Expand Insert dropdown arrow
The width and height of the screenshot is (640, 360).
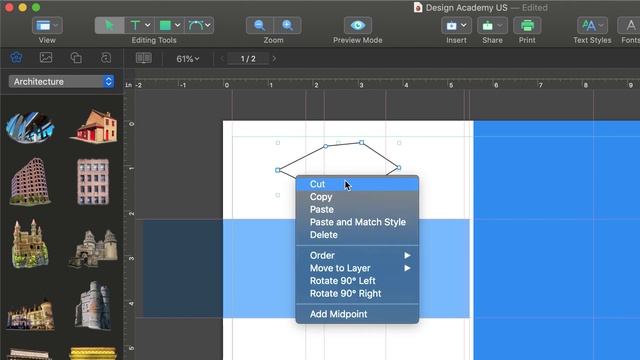pos(464,25)
